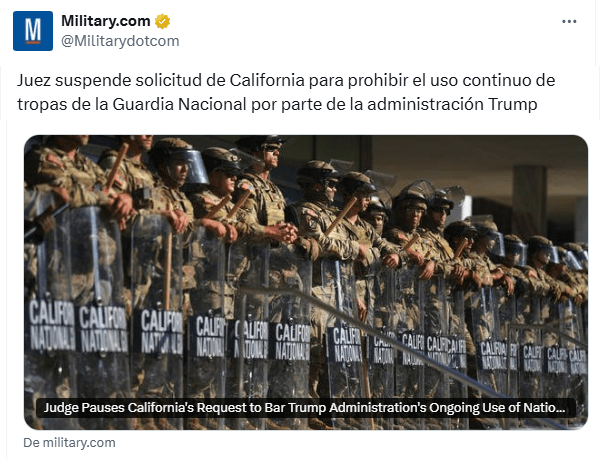
Task: Open the Military.com display name profile
Action: coord(106,21)
